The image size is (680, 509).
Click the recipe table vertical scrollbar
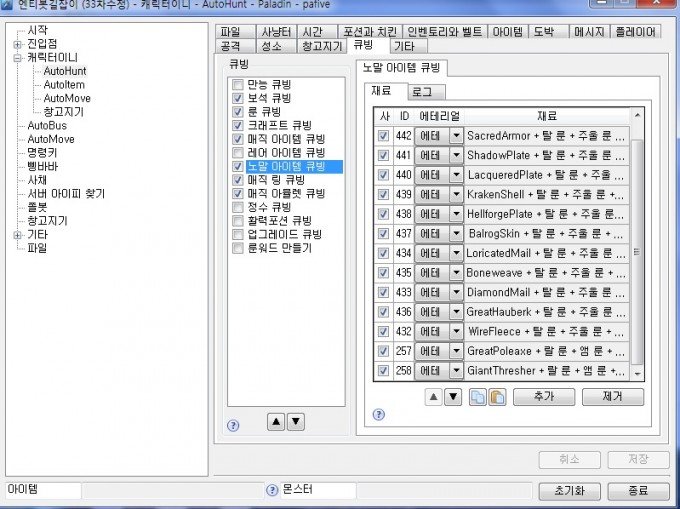click(637, 250)
